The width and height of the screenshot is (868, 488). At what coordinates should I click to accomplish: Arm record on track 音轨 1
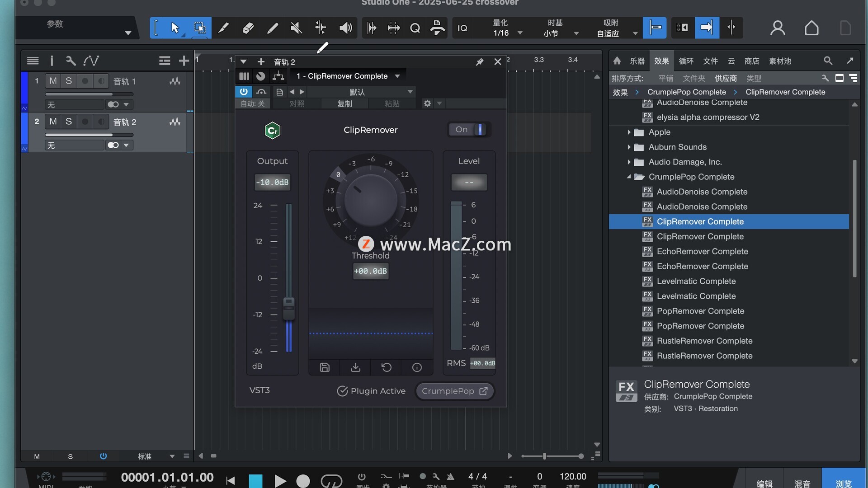coord(85,81)
